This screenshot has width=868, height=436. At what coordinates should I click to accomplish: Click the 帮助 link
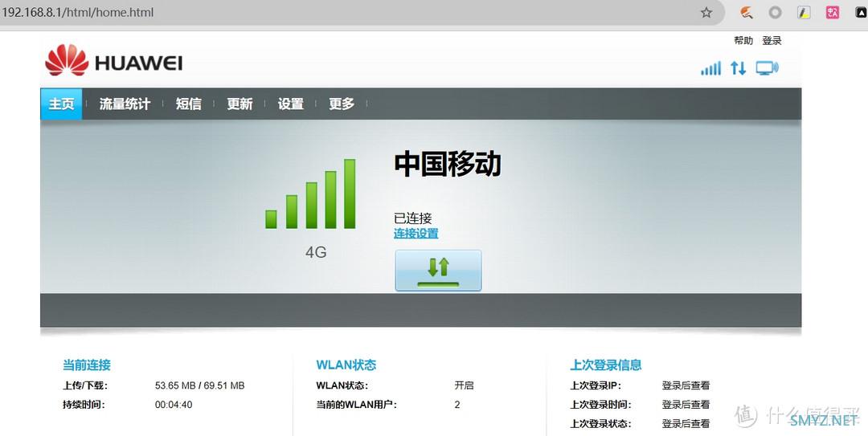[x=743, y=40]
